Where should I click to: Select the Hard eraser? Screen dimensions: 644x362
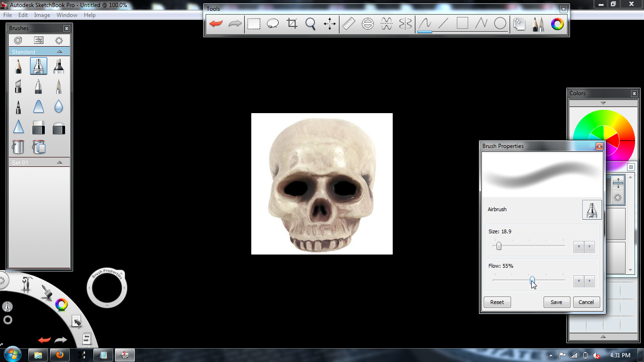[39, 127]
